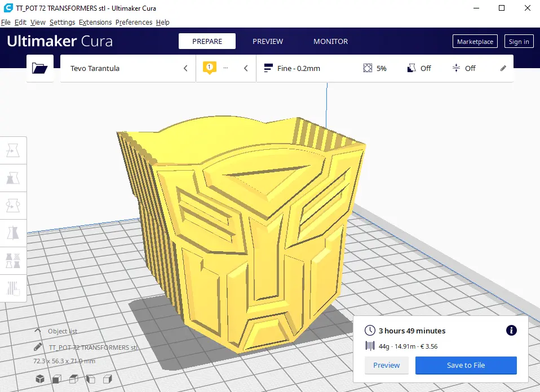This screenshot has height=392, width=540.
Task: Click the build plate adhesion icon
Action: tap(456, 68)
